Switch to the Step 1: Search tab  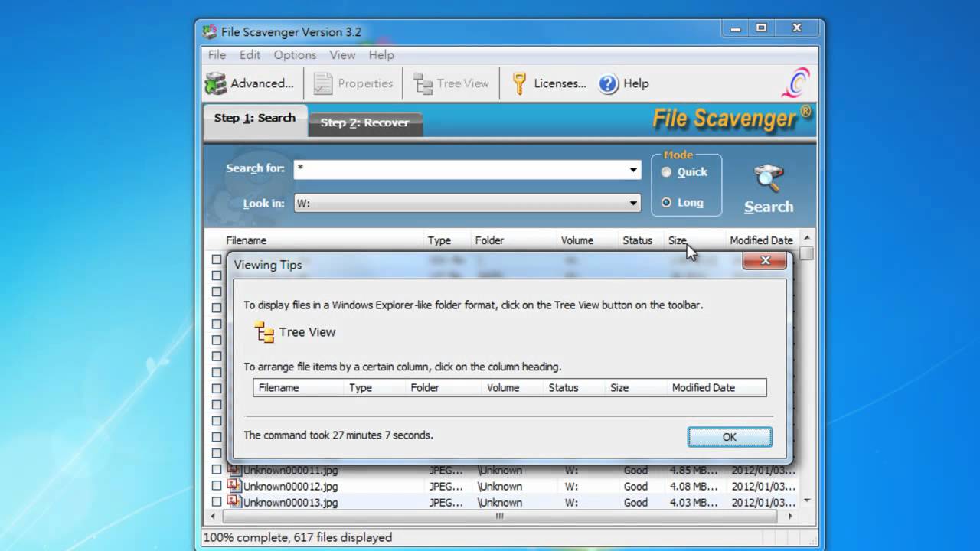tap(254, 119)
